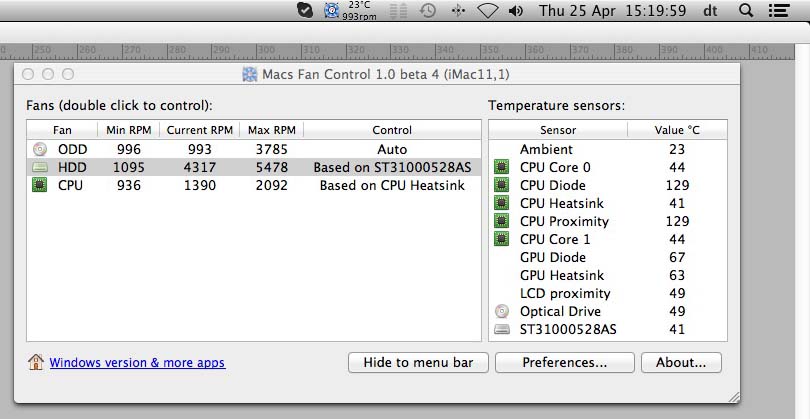This screenshot has width=810, height=419.
Task: Click the ODD fan disc icon
Action: [x=40, y=149]
